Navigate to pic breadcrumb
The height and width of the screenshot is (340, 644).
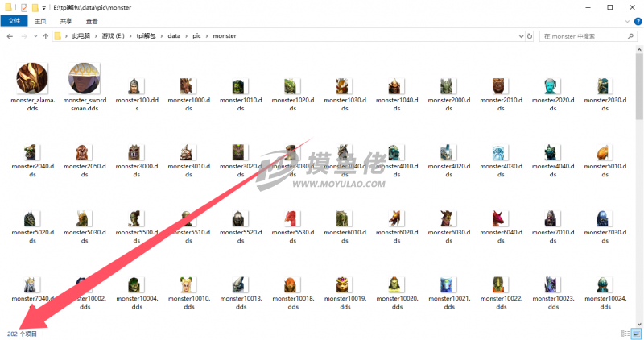196,36
